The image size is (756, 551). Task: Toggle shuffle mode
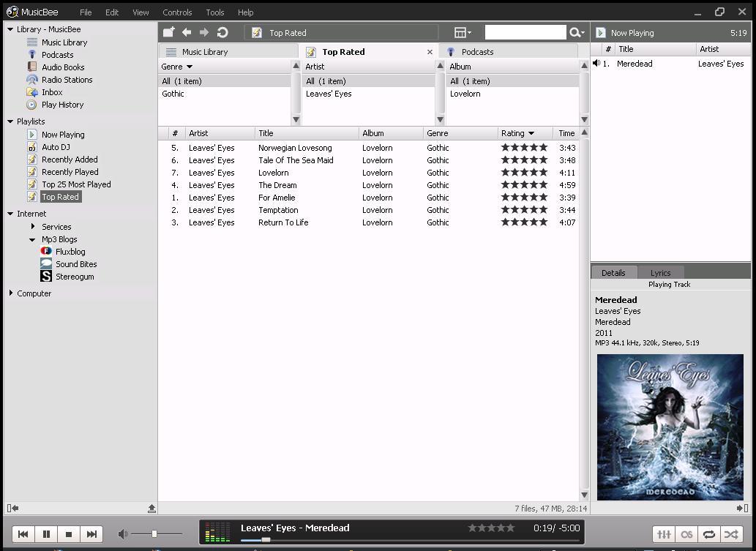tap(731, 534)
